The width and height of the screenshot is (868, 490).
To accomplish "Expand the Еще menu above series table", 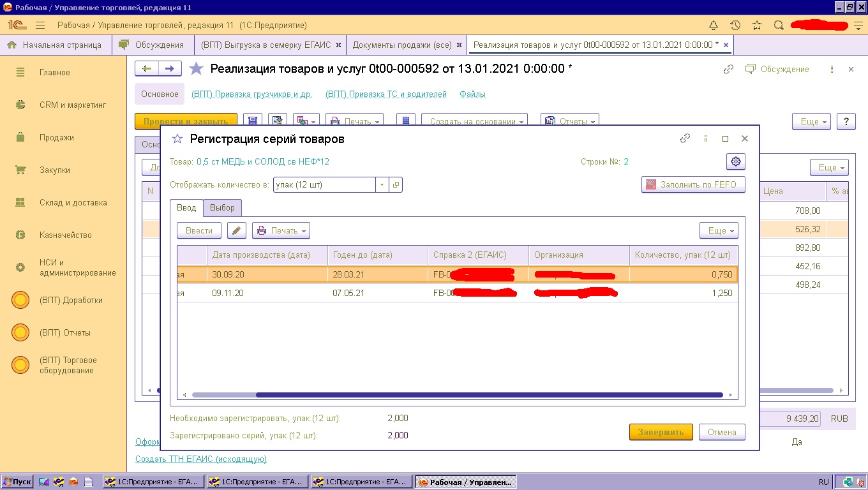I will [x=718, y=231].
